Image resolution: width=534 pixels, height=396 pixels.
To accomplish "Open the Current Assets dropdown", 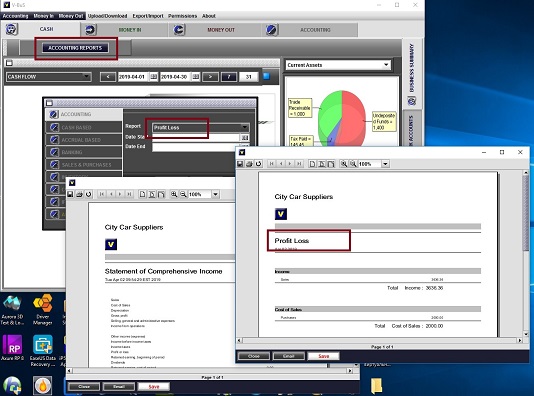I will point(338,65).
